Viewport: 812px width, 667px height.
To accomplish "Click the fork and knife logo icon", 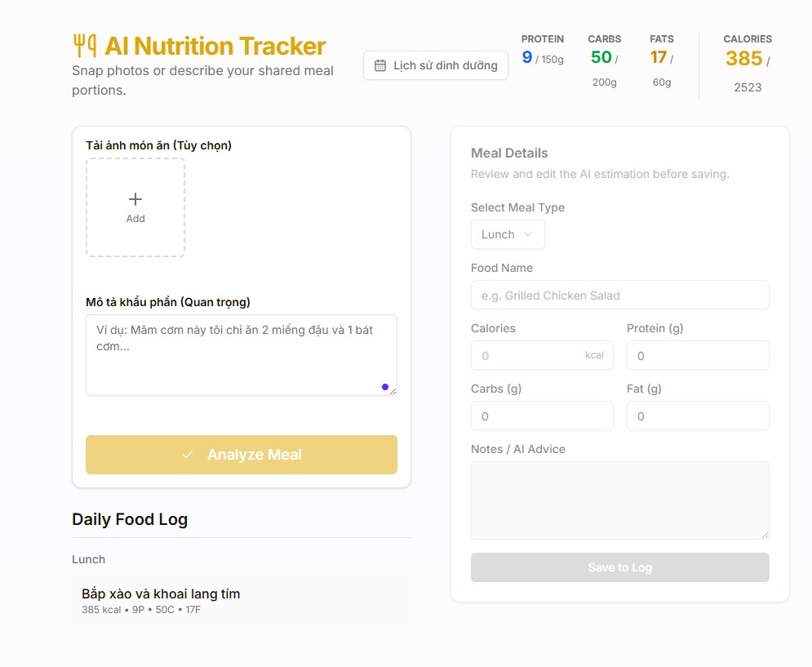I will (x=84, y=45).
